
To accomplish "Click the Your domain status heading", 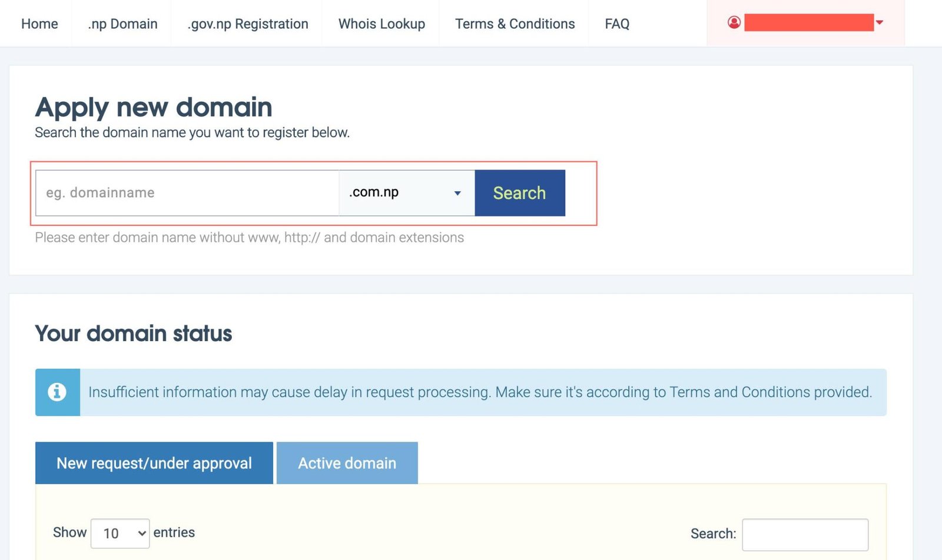I will (x=134, y=334).
